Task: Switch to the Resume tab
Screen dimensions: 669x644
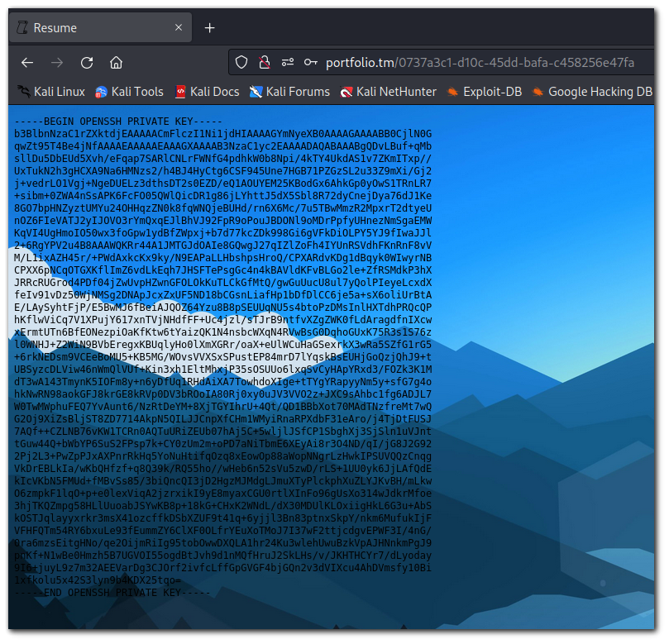Action: coord(91,27)
